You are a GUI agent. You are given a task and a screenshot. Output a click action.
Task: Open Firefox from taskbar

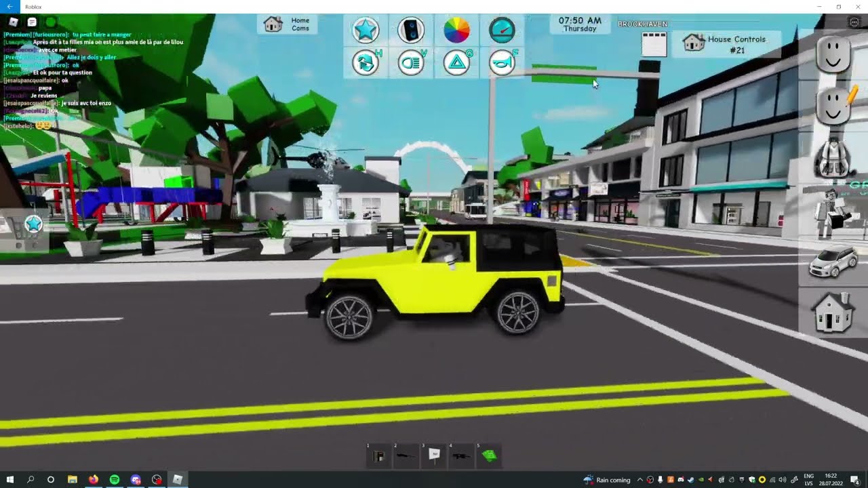(94, 480)
